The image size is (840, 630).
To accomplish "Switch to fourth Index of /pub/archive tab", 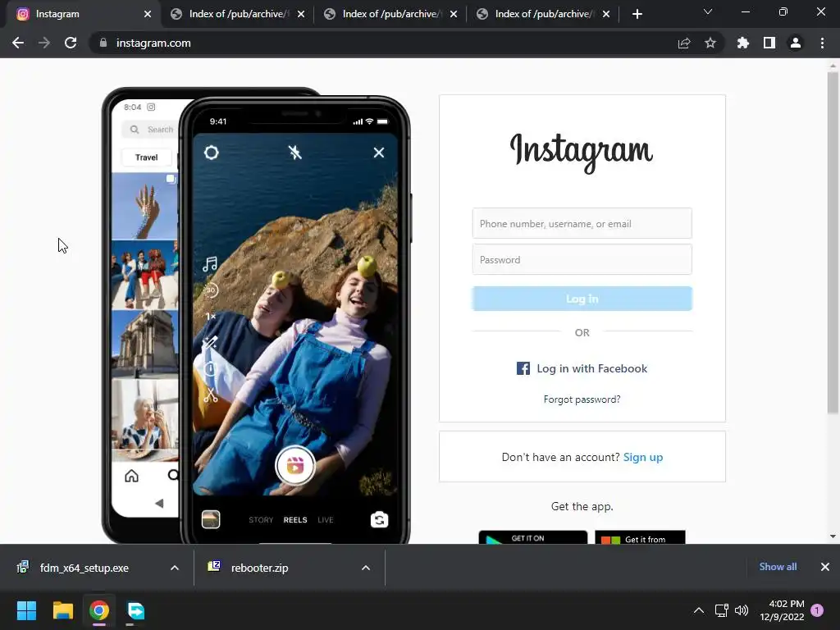I will click(x=542, y=14).
